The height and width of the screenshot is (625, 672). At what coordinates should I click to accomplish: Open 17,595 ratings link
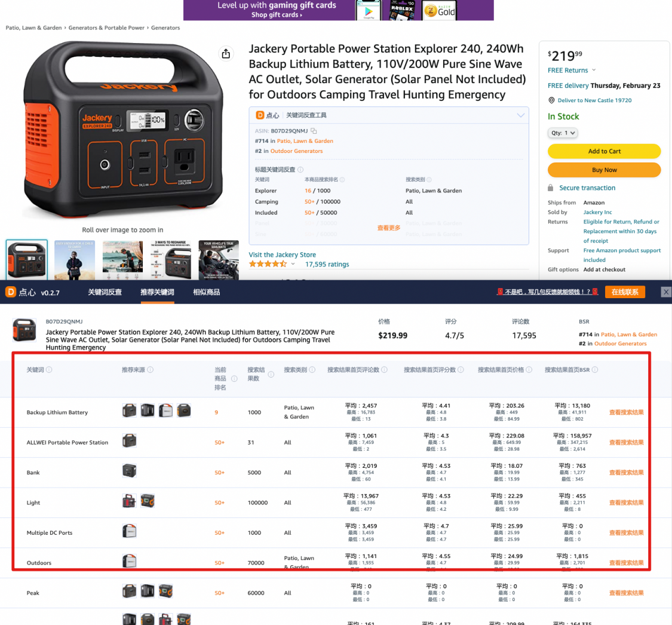[327, 264]
